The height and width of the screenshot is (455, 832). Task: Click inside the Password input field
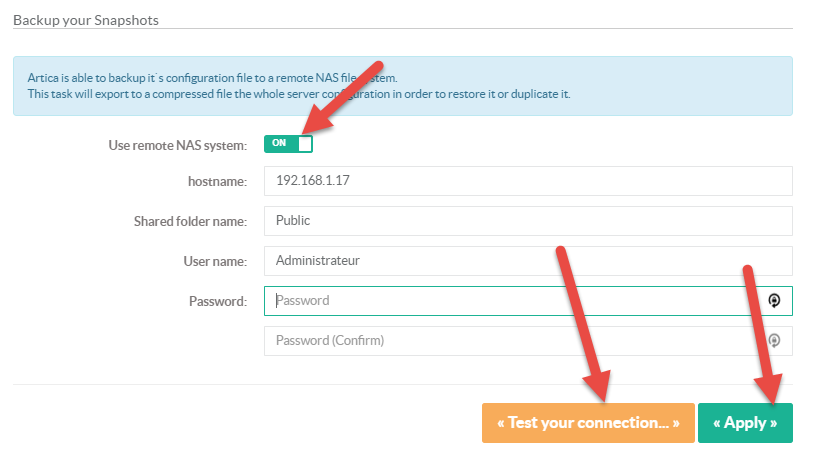point(510,301)
